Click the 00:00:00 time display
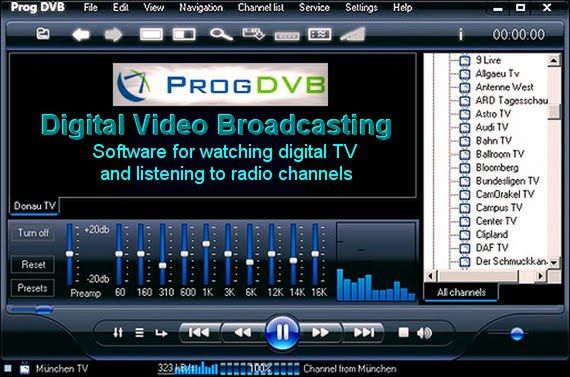The height and width of the screenshot is (377, 570). pos(519,35)
